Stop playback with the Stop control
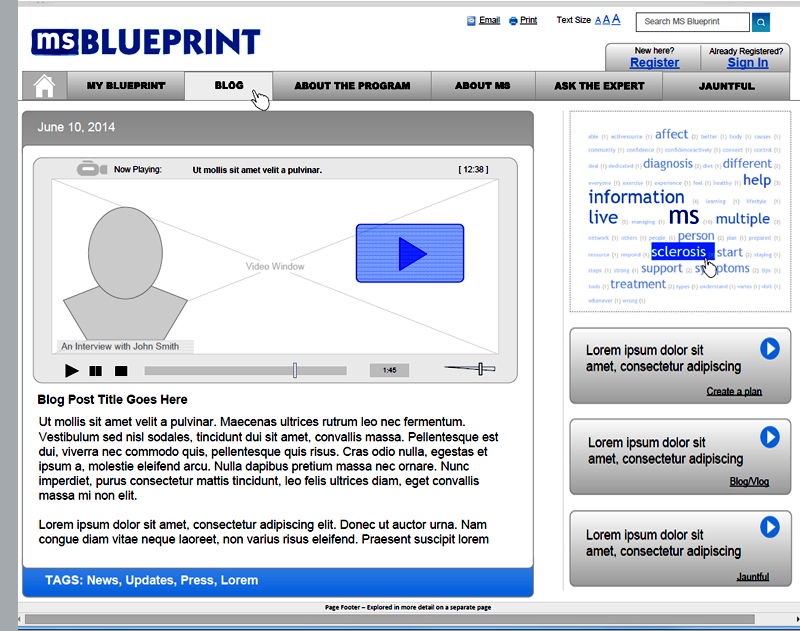Image resolution: width=800 pixels, height=631 pixels. point(120,369)
